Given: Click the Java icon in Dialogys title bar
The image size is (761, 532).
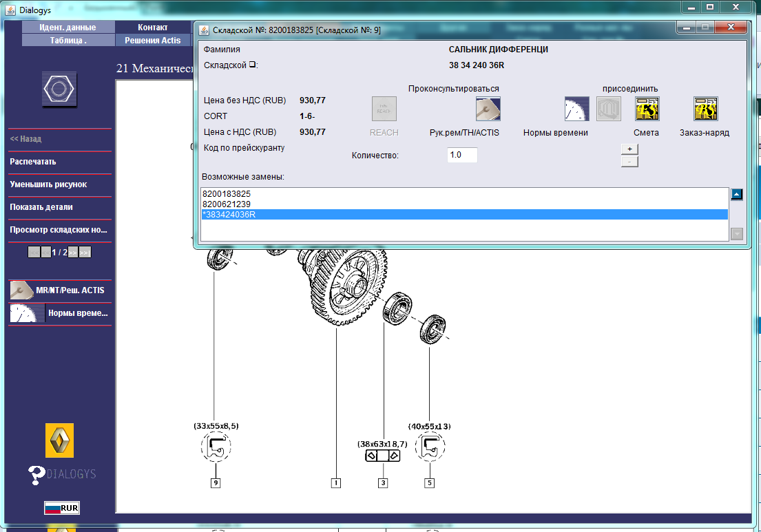Looking at the screenshot, I should tap(10, 10).
